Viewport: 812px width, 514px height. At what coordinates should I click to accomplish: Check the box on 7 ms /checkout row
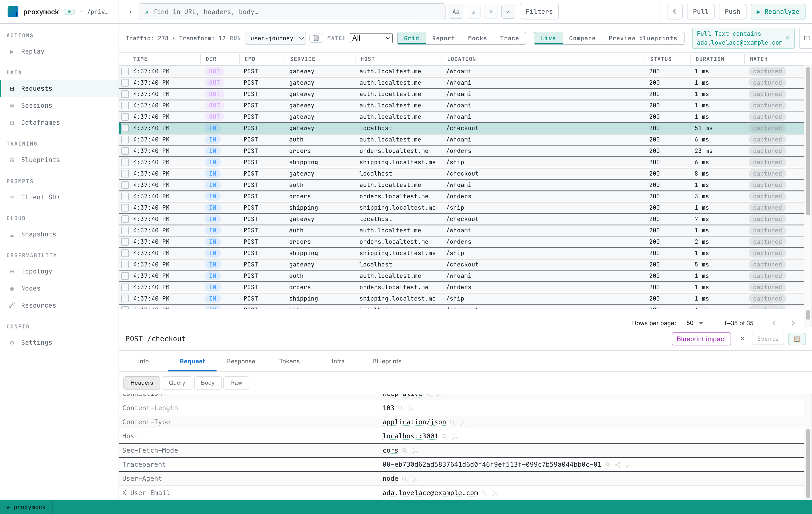tap(125, 219)
